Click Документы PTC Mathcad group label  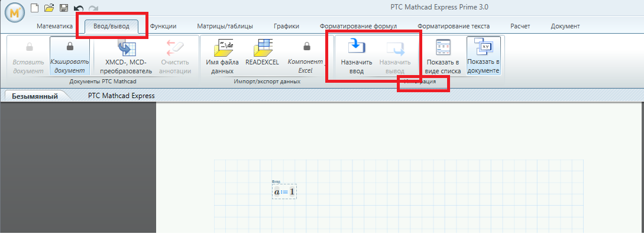point(103,82)
